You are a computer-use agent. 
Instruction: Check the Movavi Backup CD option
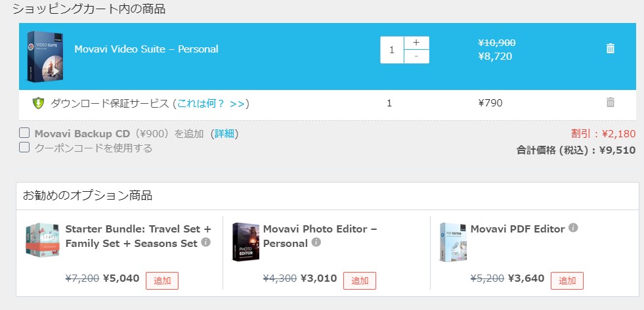point(24,133)
